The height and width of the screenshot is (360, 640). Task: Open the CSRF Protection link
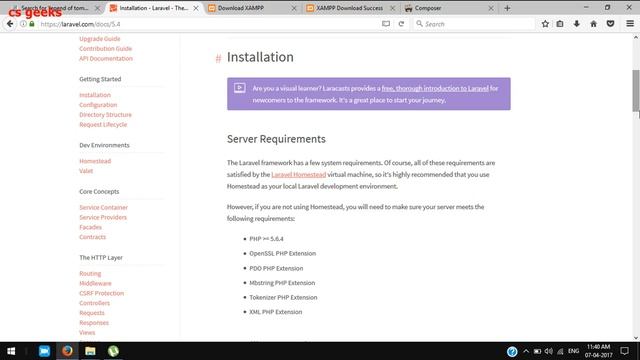tap(101, 293)
